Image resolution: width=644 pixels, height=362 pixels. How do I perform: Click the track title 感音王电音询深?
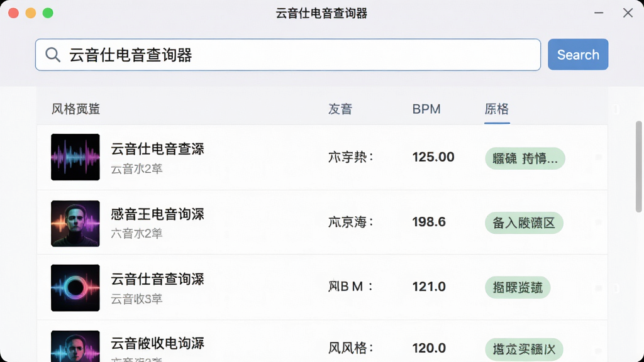coord(157,214)
